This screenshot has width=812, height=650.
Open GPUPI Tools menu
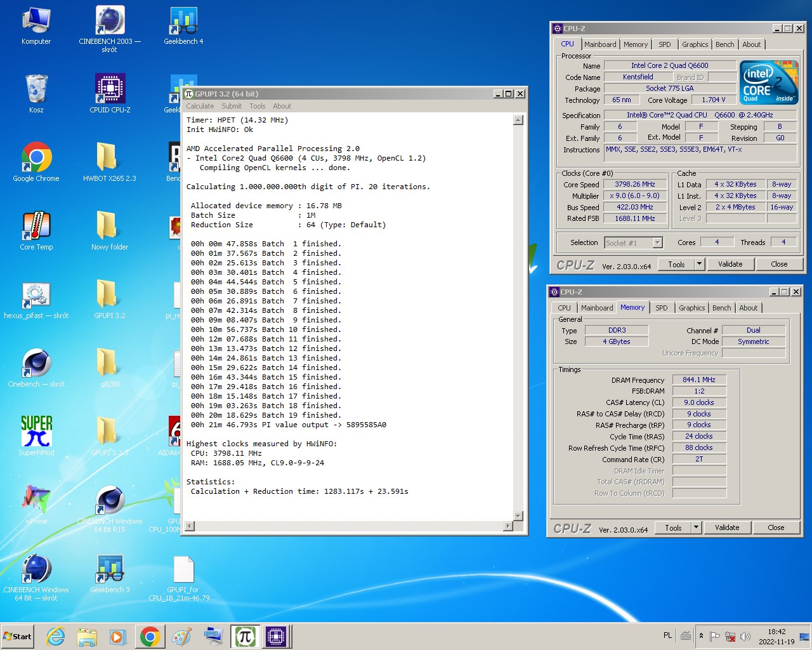258,106
